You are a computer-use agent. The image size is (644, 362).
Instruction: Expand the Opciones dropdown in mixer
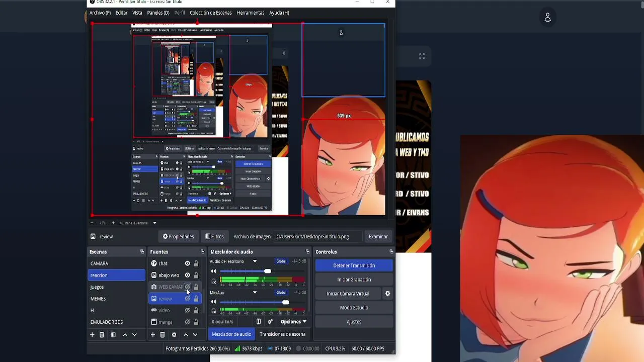(294, 322)
